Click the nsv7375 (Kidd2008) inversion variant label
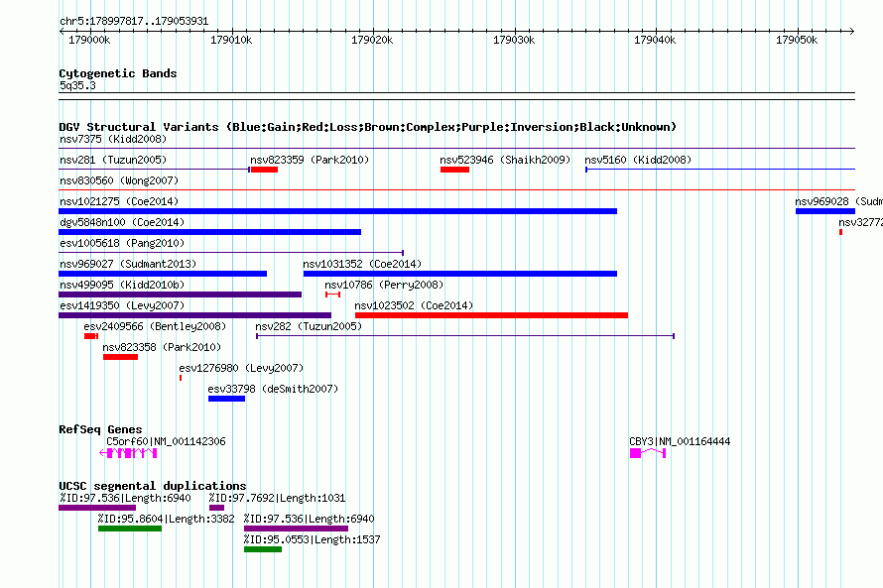883x588 pixels. [x=113, y=139]
